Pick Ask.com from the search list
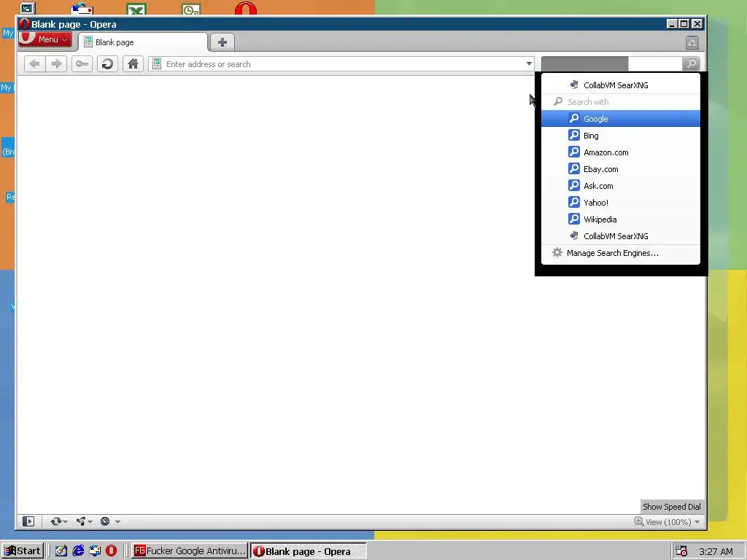Screen dimensions: 747x560 pyautogui.click(x=621, y=186)
